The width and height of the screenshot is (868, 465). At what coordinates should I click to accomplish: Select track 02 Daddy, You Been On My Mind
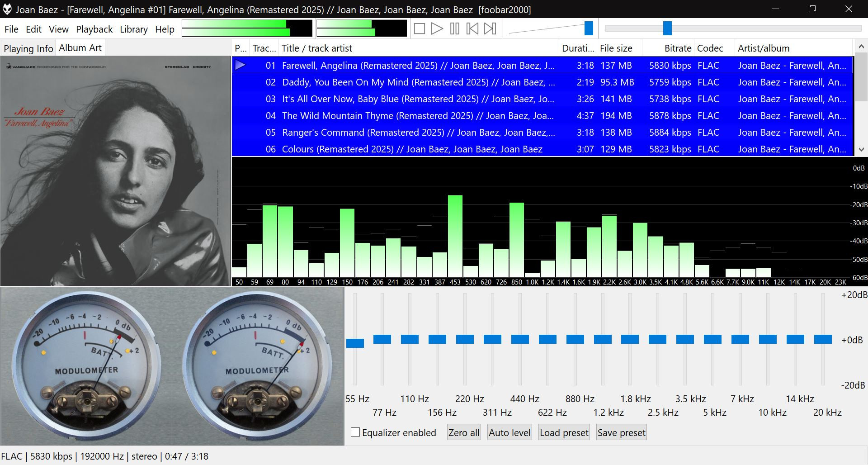[542, 82]
